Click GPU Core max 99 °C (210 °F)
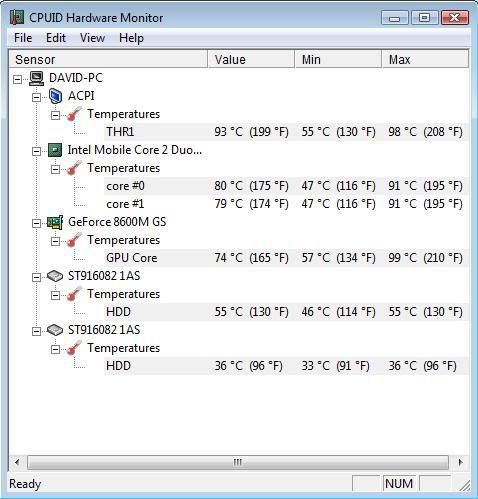This screenshot has width=478, height=499. [x=425, y=258]
